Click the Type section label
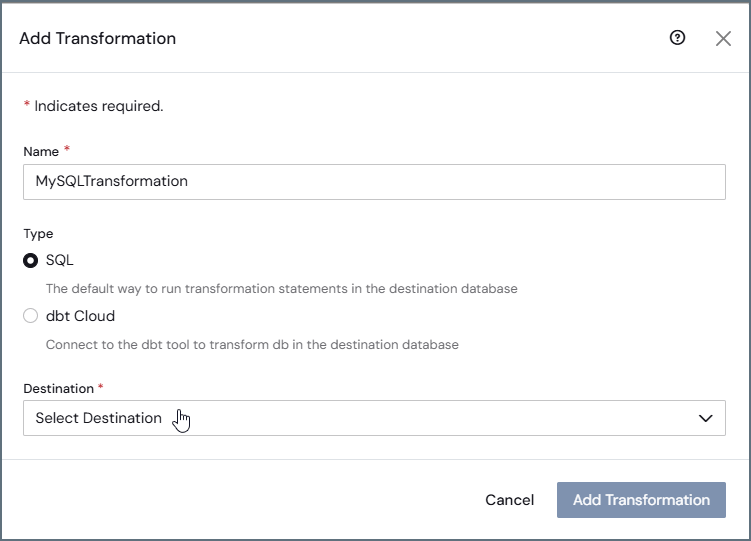The height and width of the screenshot is (541, 751). click(x=38, y=234)
